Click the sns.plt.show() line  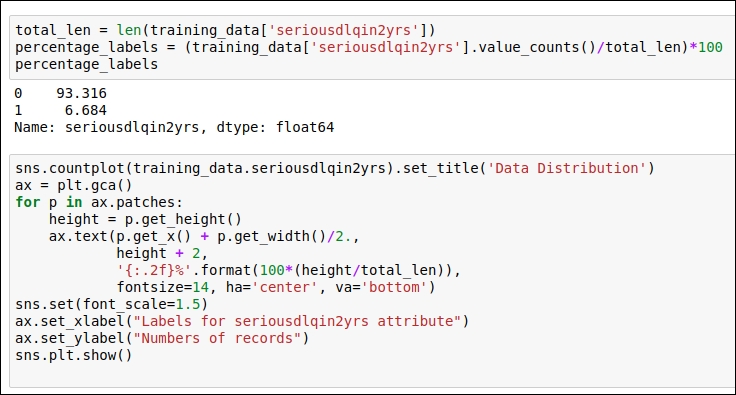coord(74,355)
